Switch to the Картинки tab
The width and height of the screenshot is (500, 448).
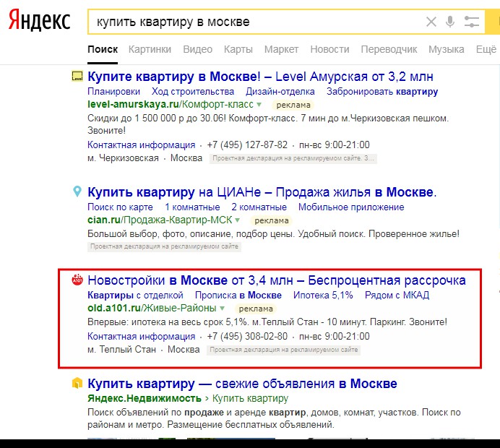[x=150, y=49]
